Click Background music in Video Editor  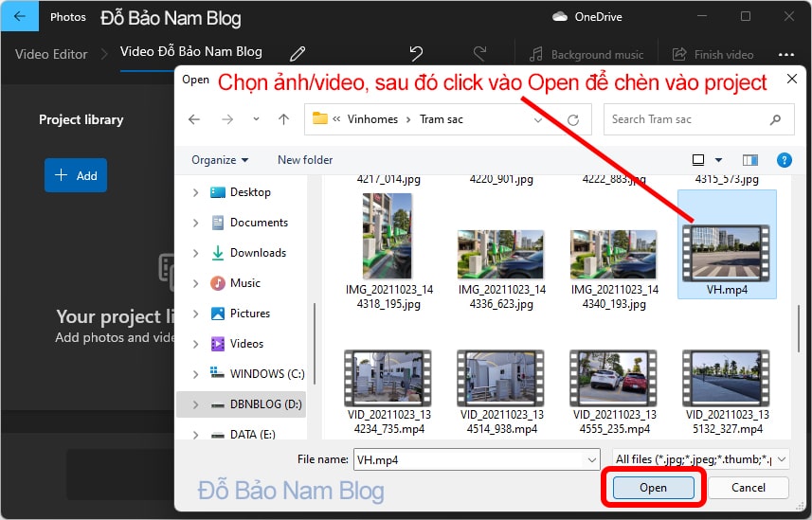pos(586,54)
